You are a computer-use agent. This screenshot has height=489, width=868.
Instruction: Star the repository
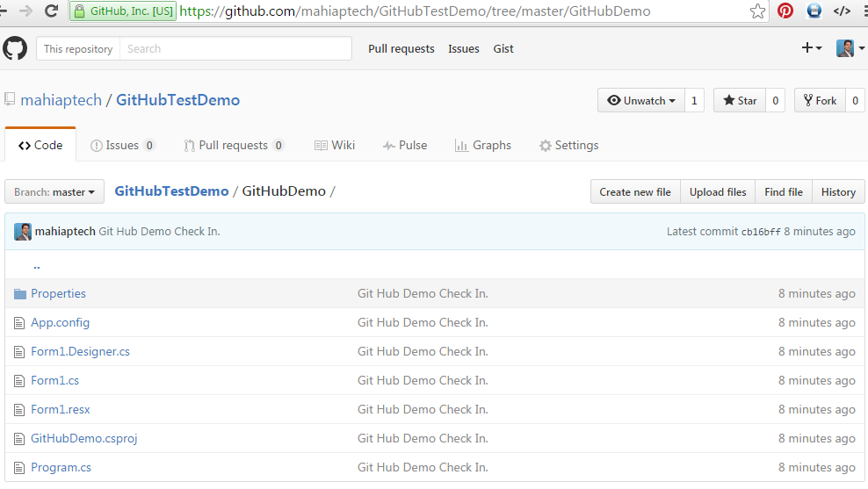(740, 101)
